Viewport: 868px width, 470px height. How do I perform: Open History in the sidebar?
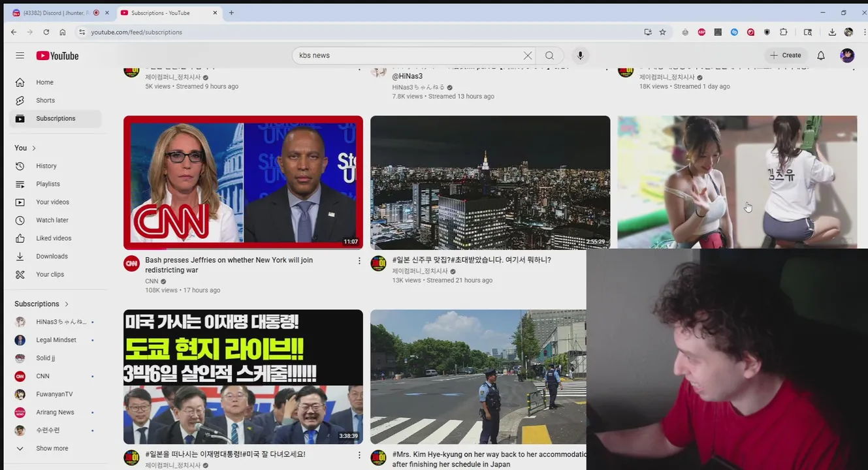56,166
